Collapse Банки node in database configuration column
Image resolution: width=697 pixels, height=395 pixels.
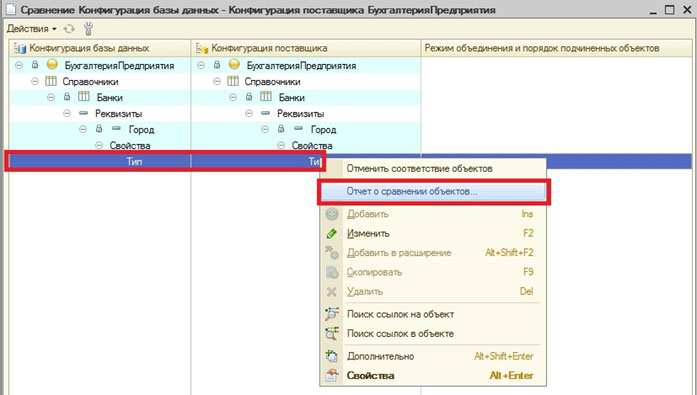(x=51, y=97)
